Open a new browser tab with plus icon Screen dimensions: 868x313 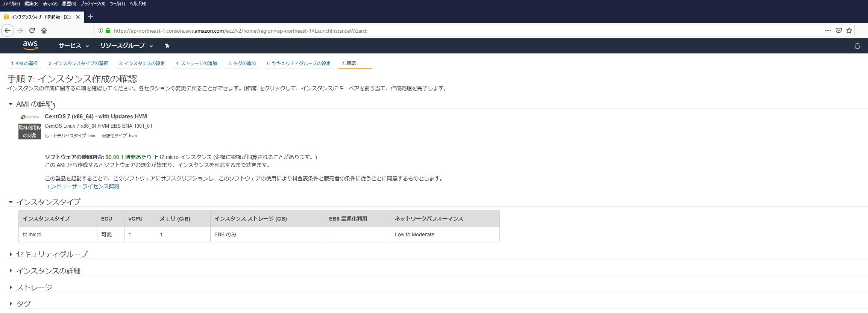90,17
